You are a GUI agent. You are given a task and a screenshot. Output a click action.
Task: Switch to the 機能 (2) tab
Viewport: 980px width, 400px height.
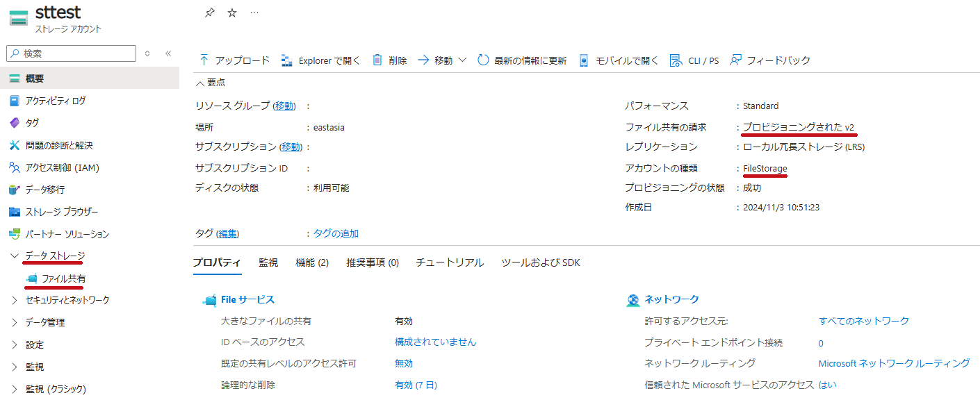[x=312, y=262]
